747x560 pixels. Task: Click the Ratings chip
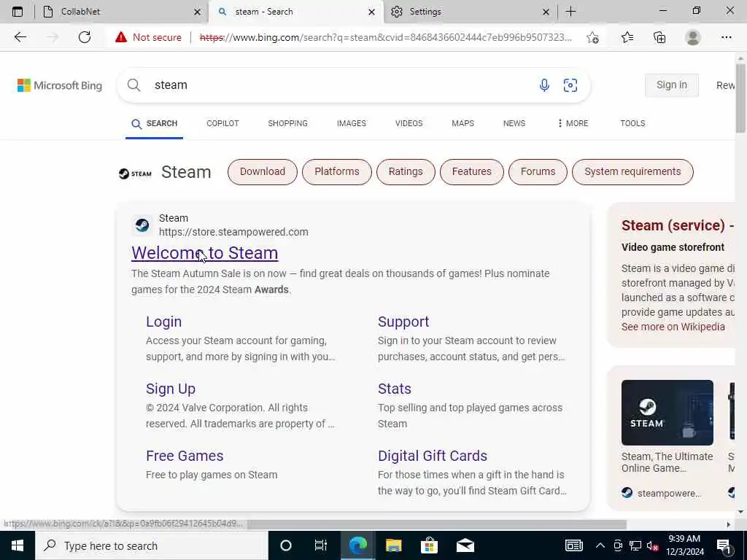point(406,172)
